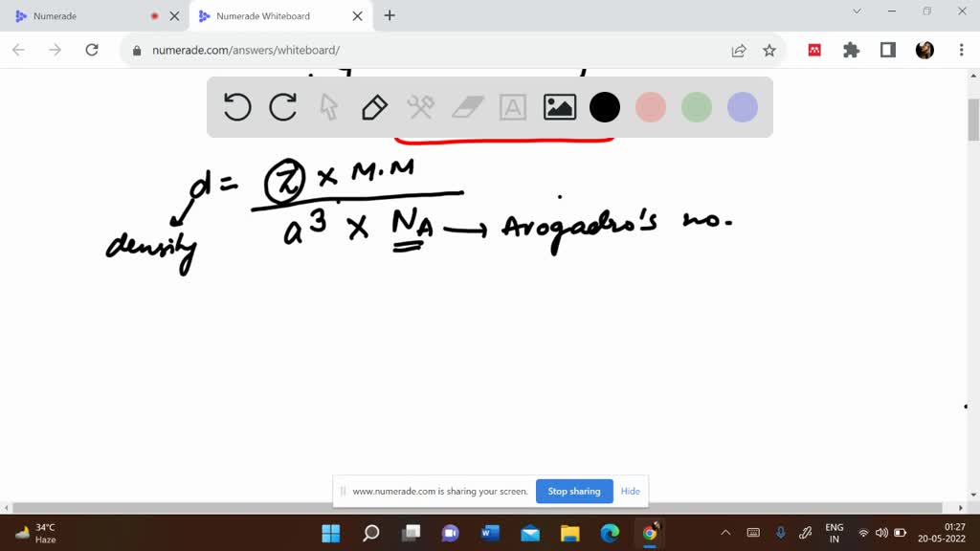Image resolution: width=980 pixels, height=551 pixels.
Task: Choose the purple pen color
Action: tap(743, 107)
